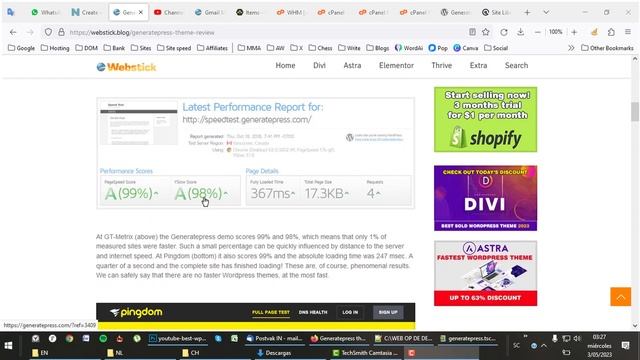Viewport: 640px width, 360px height.
Task: Open the Other Bookmarks folder
Action: pyautogui.click(x=607, y=48)
